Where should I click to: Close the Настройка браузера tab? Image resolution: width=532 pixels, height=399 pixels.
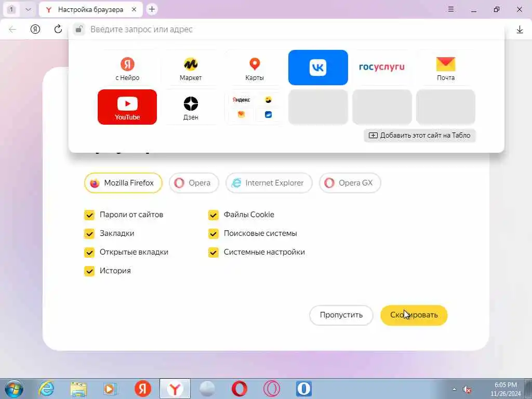(x=134, y=9)
